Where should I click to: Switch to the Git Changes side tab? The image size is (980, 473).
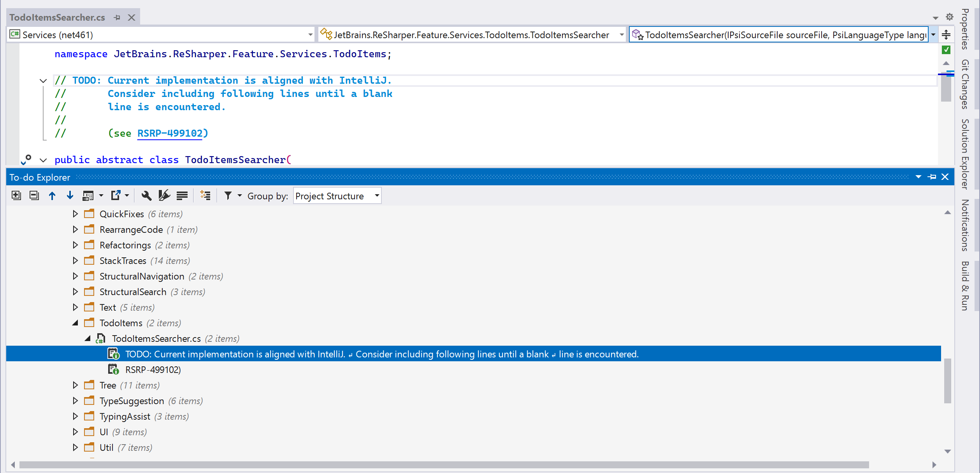965,84
